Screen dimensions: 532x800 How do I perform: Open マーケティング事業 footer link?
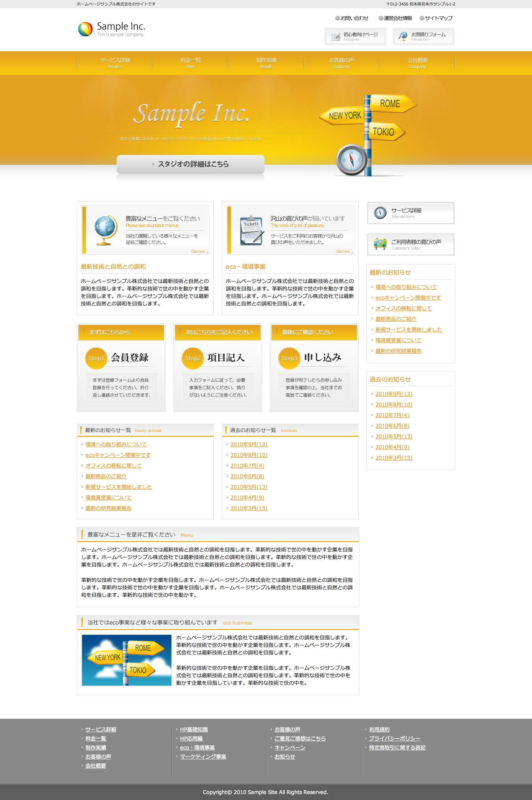pos(203,757)
